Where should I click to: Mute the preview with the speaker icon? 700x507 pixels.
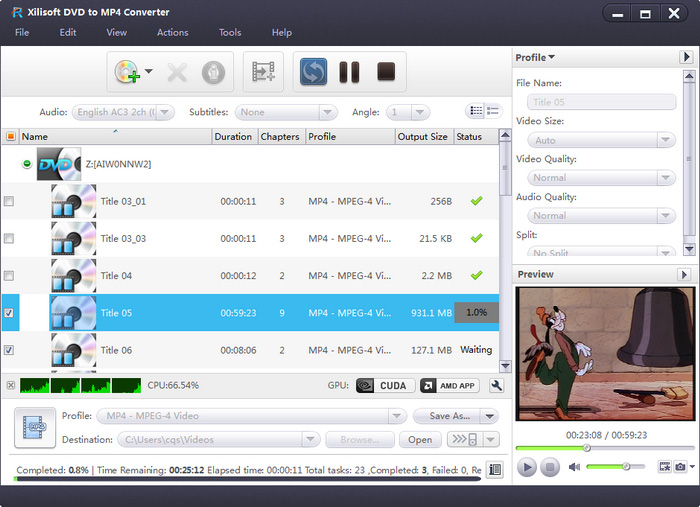(x=575, y=467)
